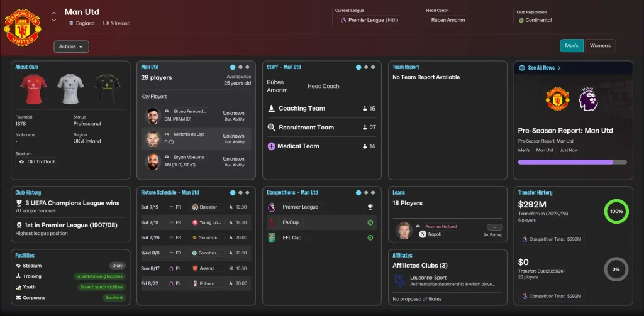644x316 pixels.
Task: Switch to the Men's team
Action: pos(571,46)
